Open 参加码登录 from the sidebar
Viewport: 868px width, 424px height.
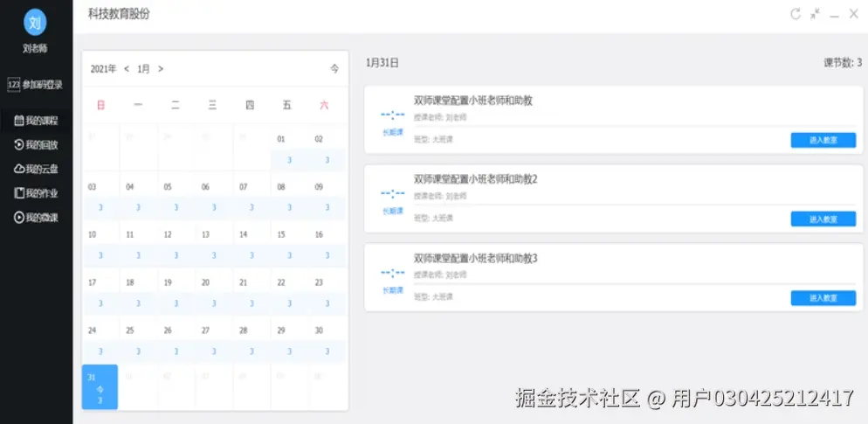point(35,85)
